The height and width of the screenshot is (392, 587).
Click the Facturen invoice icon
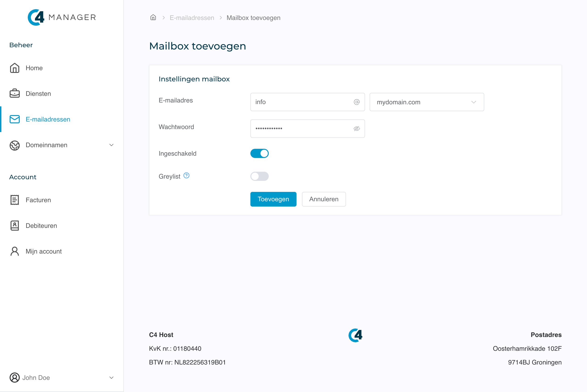click(14, 200)
